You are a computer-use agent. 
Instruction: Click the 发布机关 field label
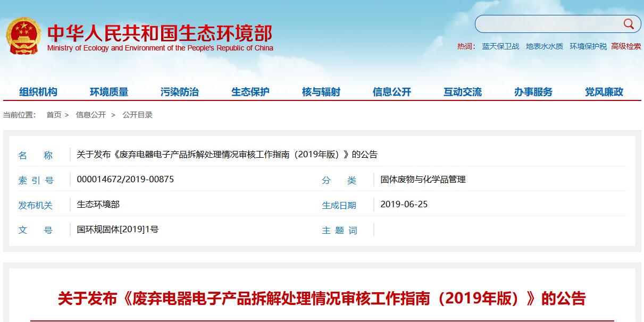(36, 206)
